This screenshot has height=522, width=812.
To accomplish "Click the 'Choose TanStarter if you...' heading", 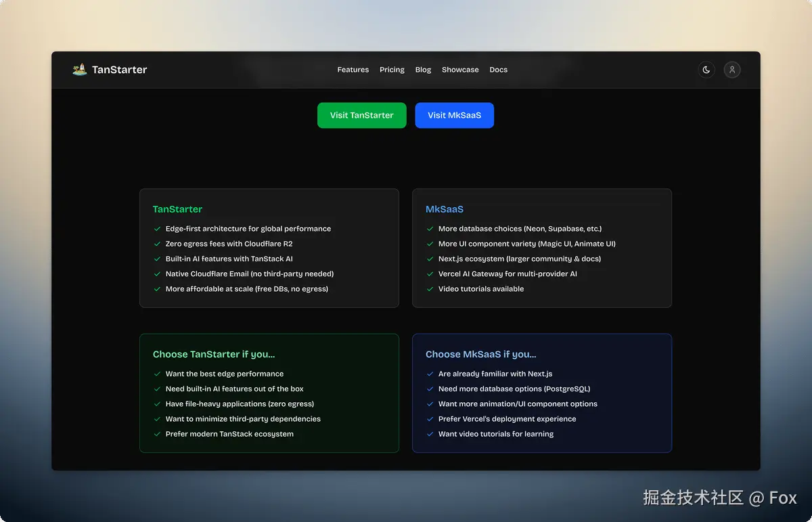I will pos(214,354).
